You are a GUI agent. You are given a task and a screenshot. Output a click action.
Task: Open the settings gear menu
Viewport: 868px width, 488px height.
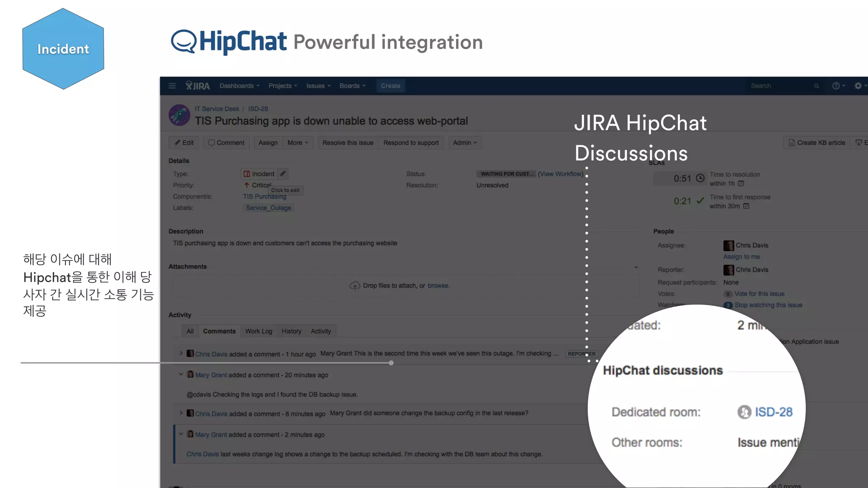[860, 86]
